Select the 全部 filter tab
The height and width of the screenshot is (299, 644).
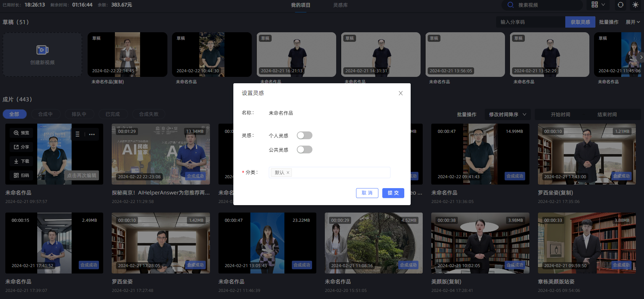pos(14,114)
